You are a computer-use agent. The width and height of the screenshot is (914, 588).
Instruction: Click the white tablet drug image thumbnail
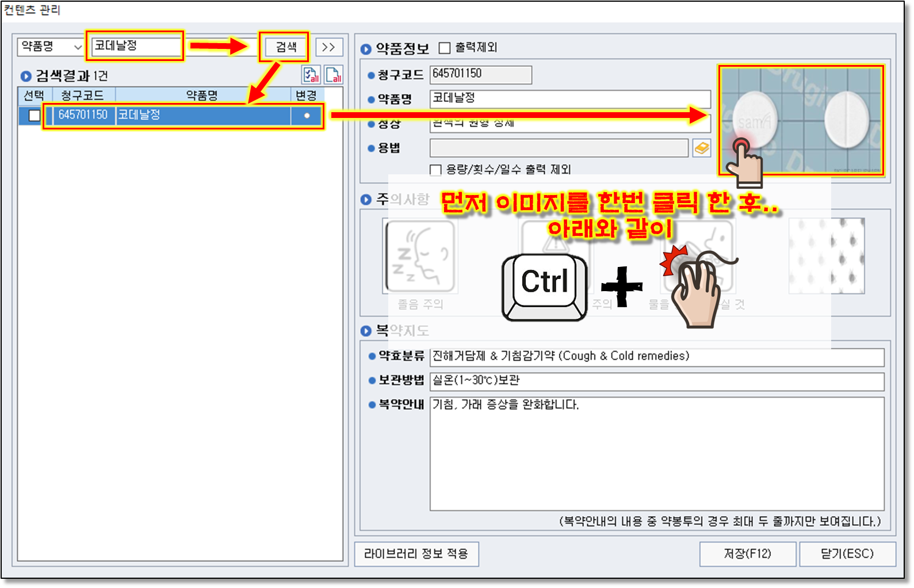pos(801,120)
